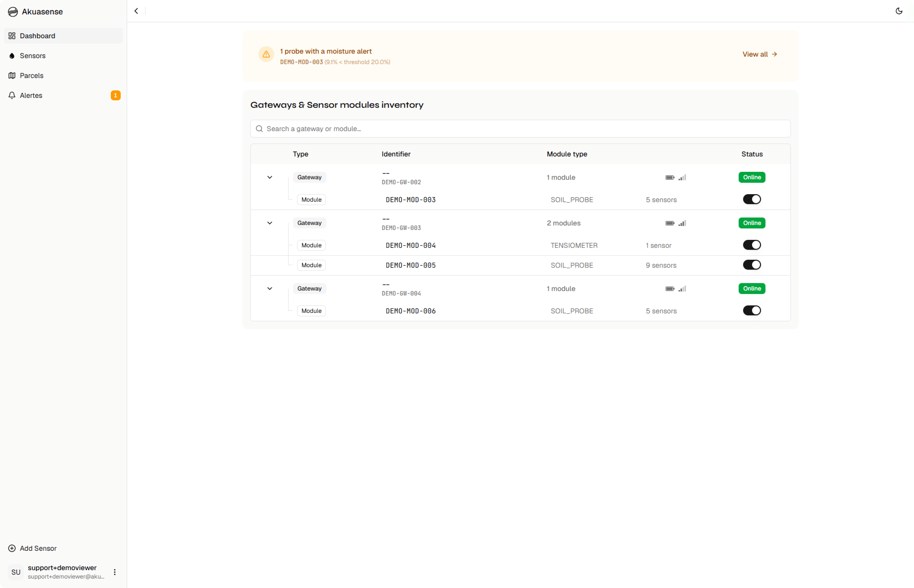Click the signal strength icon for DEMO-GW-003

pyautogui.click(x=682, y=223)
